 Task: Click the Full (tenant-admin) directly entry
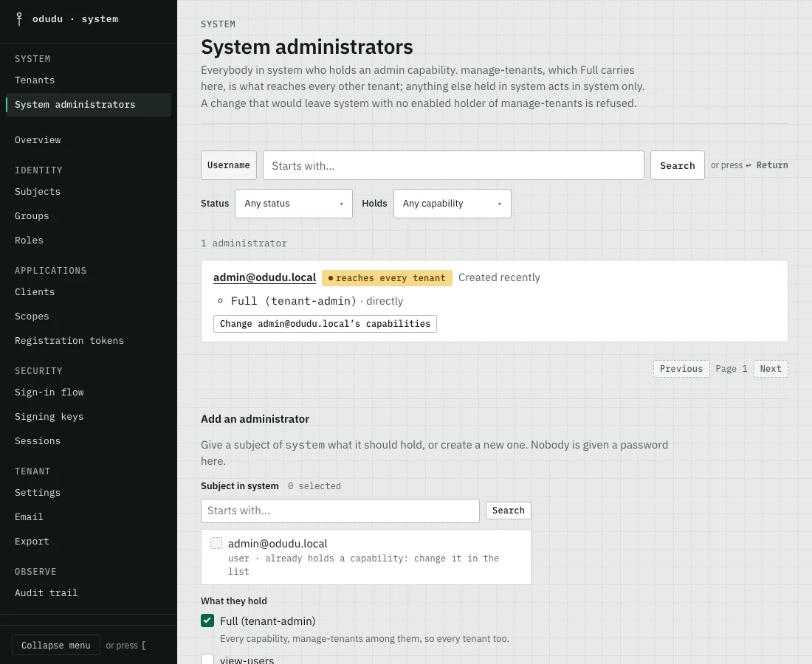(x=317, y=301)
